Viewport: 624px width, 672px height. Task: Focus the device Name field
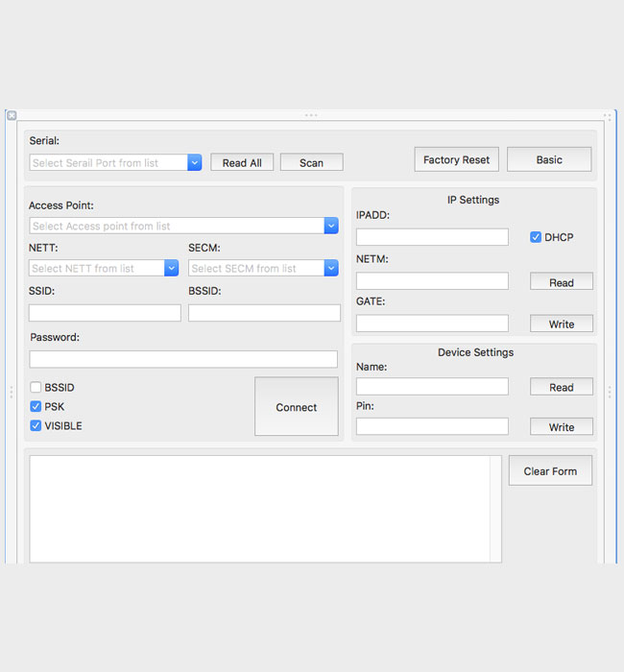pos(432,387)
